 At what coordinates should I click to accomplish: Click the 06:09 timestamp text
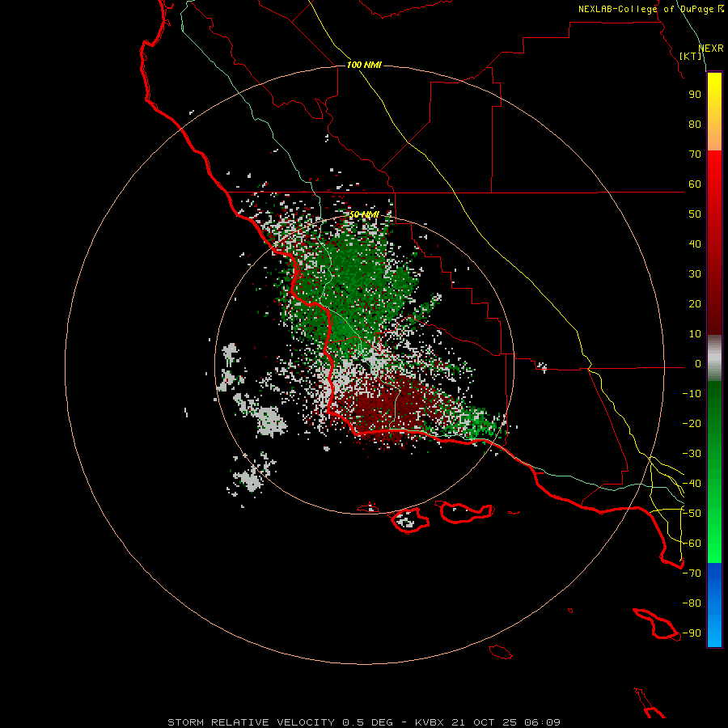(542, 722)
